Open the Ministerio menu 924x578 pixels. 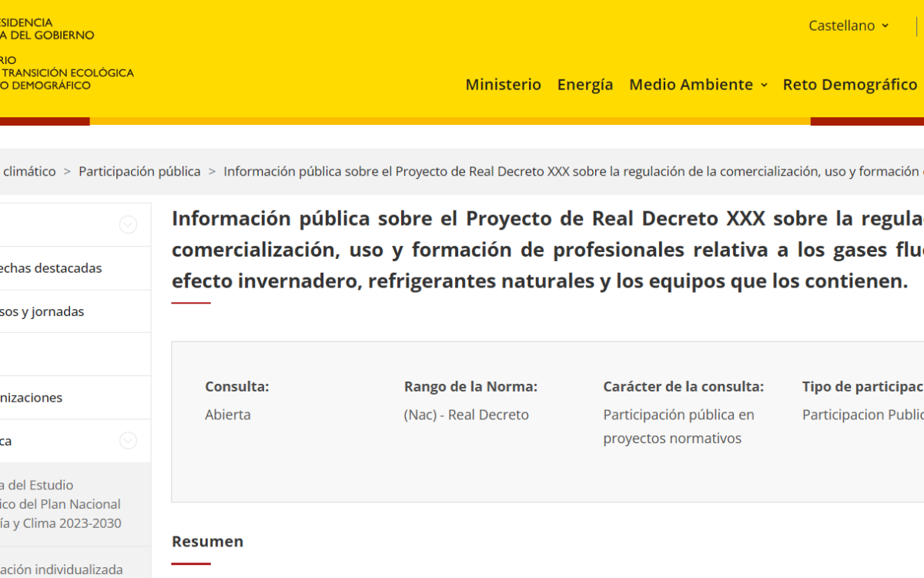[x=503, y=85]
